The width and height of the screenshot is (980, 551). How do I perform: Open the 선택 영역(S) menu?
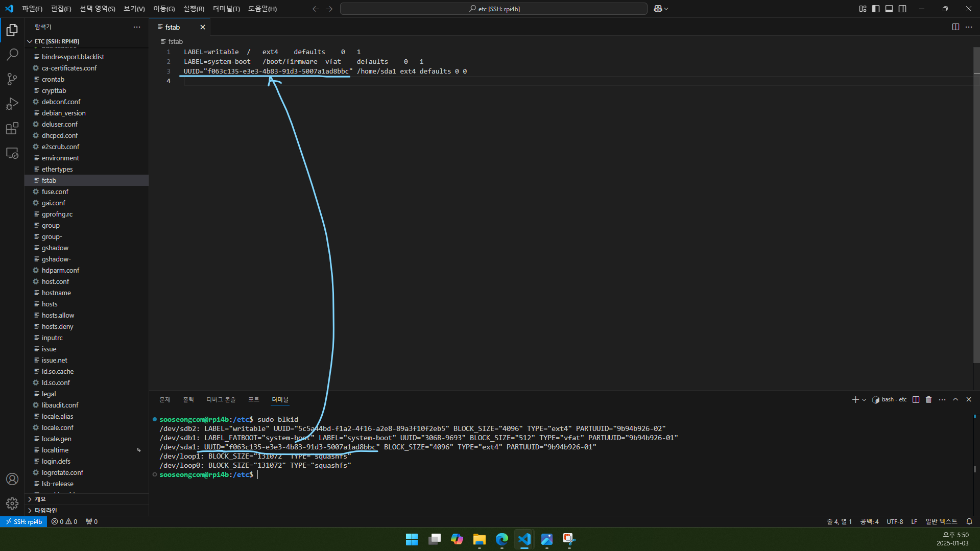98,9
